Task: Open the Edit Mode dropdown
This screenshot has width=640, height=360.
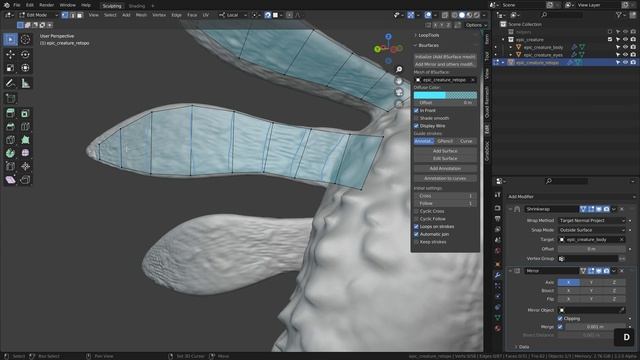Action: pos(39,15)
